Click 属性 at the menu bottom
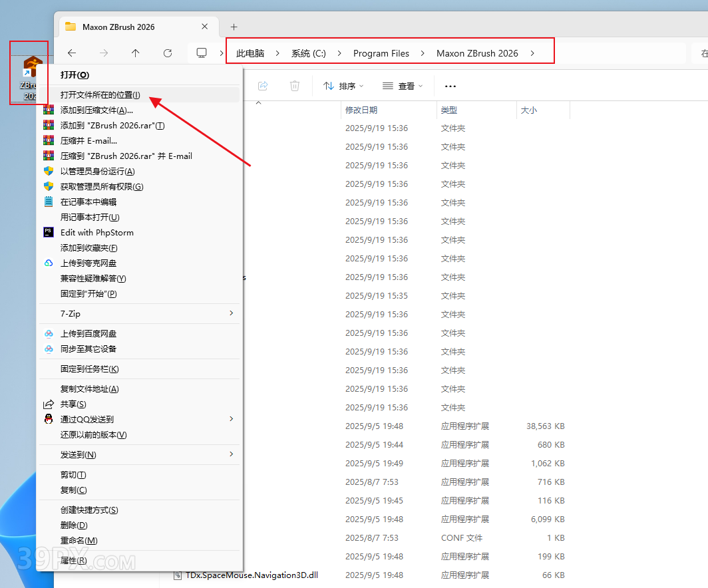This screenshot has height=588, width=708. pos(73,561)
